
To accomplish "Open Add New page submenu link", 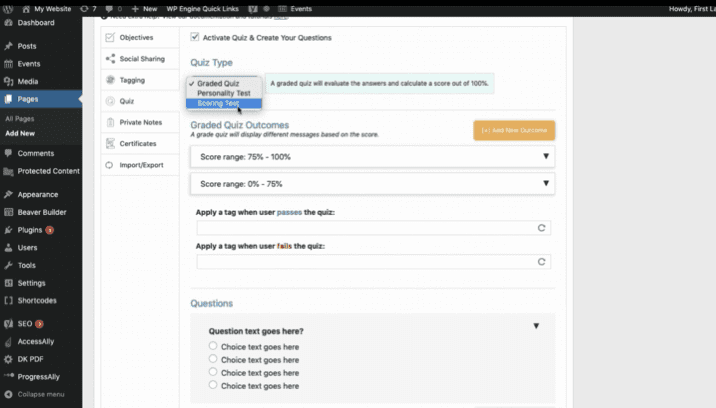I will [x=20, y=133].
